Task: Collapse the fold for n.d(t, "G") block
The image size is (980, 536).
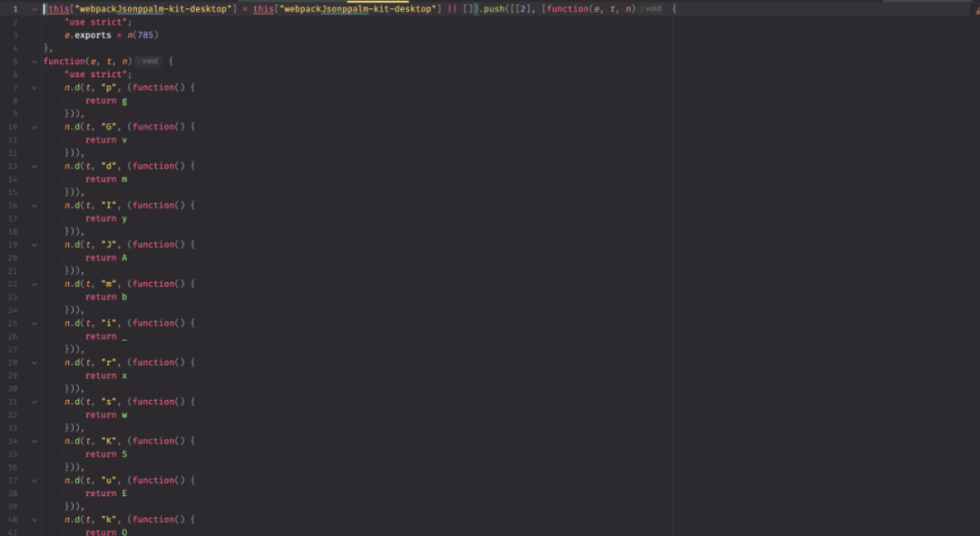Action: pos(34,128)
